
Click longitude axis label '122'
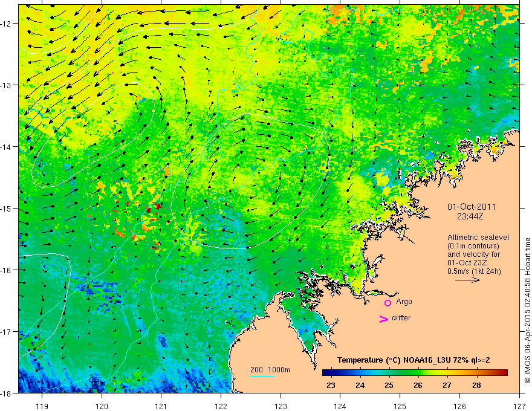[x=221, y=406]
